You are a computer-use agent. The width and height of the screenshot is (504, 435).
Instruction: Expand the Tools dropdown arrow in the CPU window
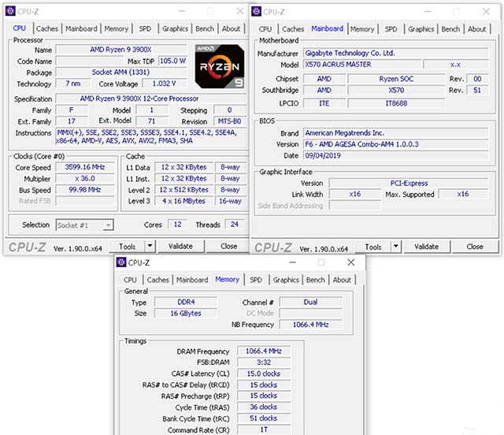pyautogui.click(x=150, y=247)
